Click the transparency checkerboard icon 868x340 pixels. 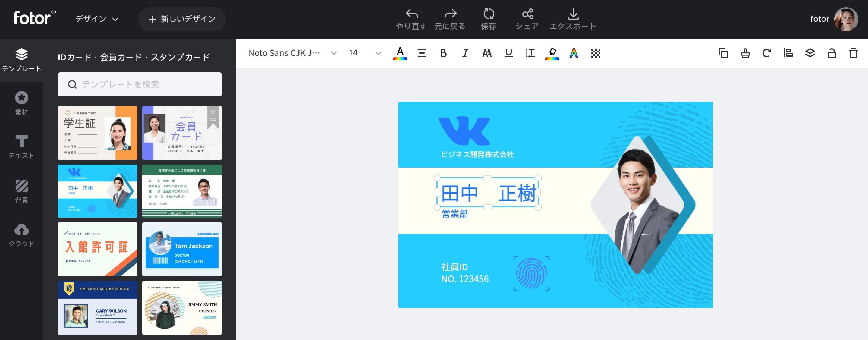(x=596, y=53)
